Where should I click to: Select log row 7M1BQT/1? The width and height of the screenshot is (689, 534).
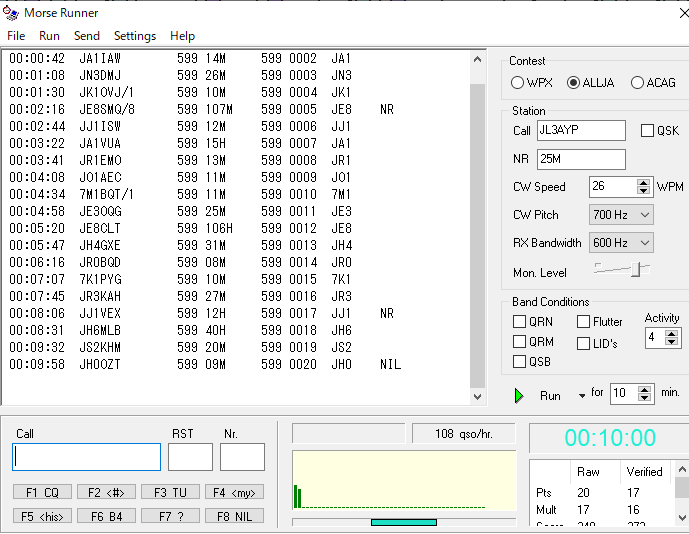point(235,194)
